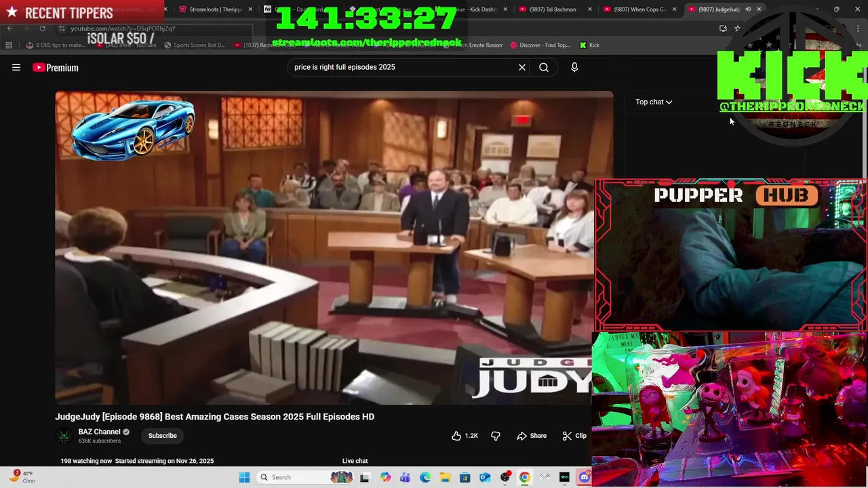
Task: Click the 'Live chat' label
Action: coord(355,461)
